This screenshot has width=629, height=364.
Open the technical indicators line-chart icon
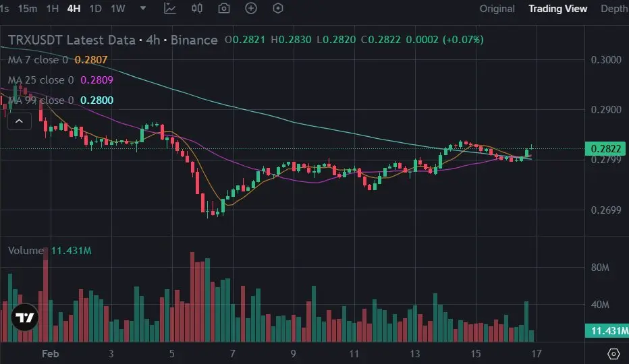coord(169,8)
